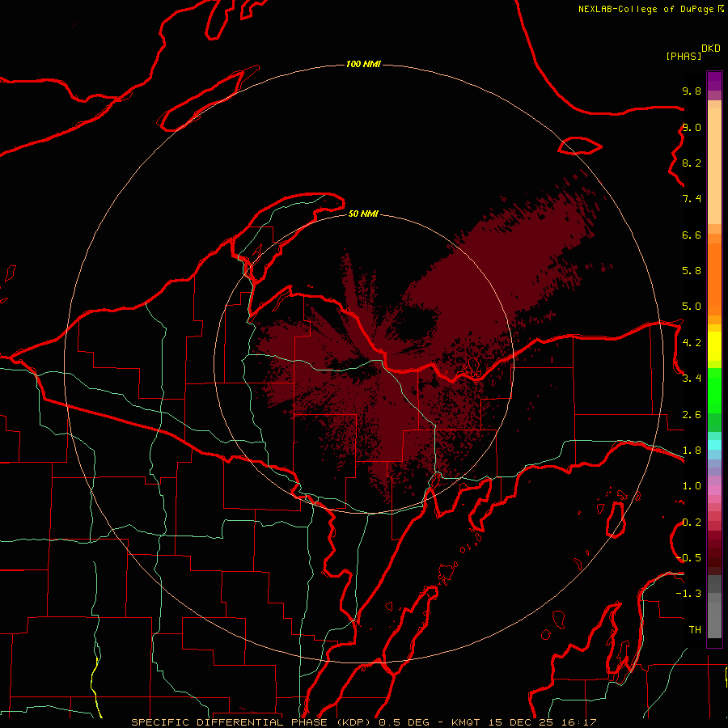This screenshot has height=728, width=728.
Task: Click the 9.8 value on the color scale
Action: coord(692,91)
